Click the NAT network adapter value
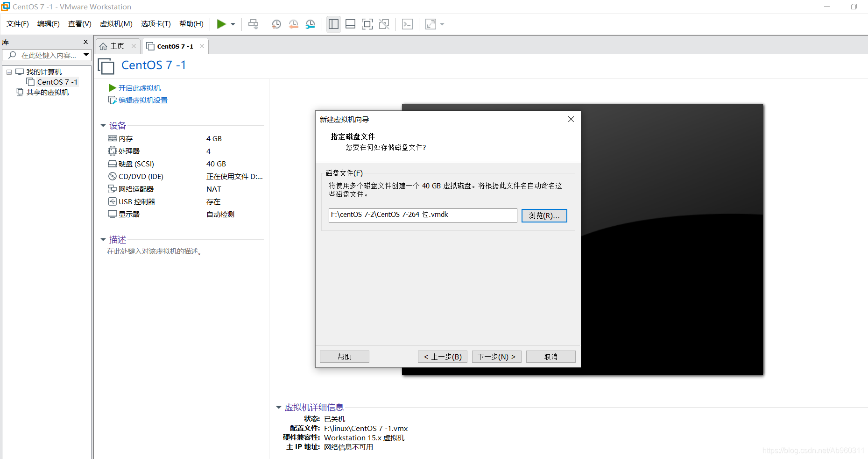The width and height of the screenshot is (868, 459). (214, 189)
